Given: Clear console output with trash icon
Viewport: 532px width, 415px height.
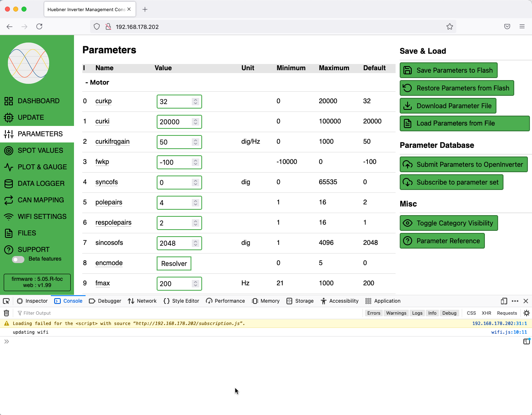Looking at the screenshot, I should point(7,313).
